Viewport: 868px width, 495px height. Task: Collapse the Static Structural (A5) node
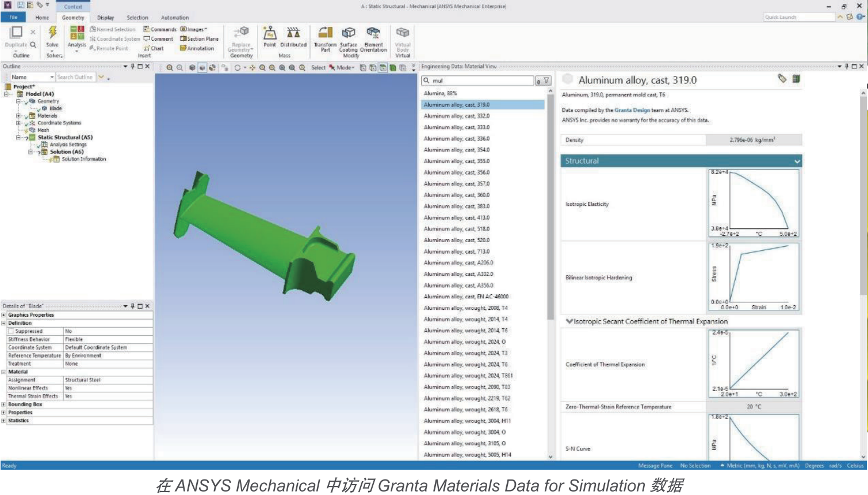tap(18, 137)
